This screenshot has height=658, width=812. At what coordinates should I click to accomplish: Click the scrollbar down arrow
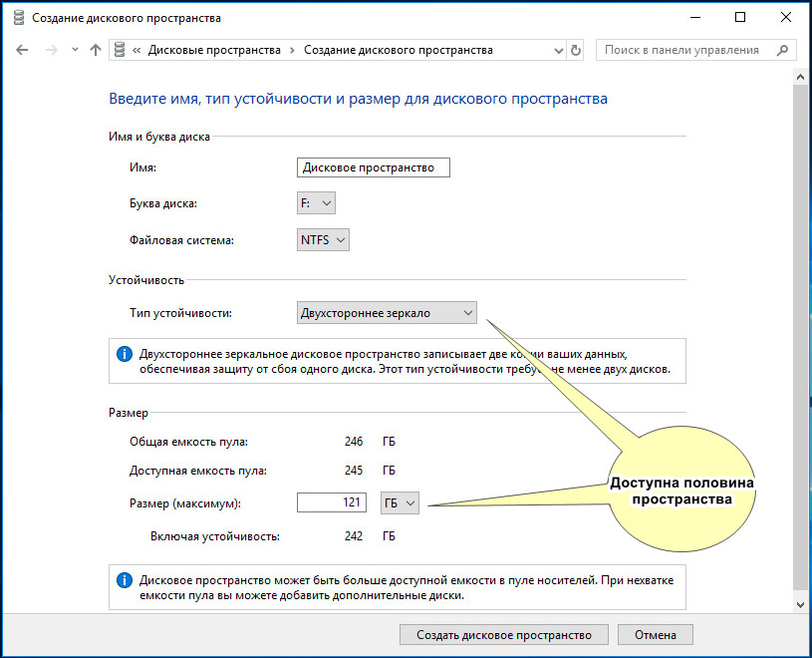801,604
